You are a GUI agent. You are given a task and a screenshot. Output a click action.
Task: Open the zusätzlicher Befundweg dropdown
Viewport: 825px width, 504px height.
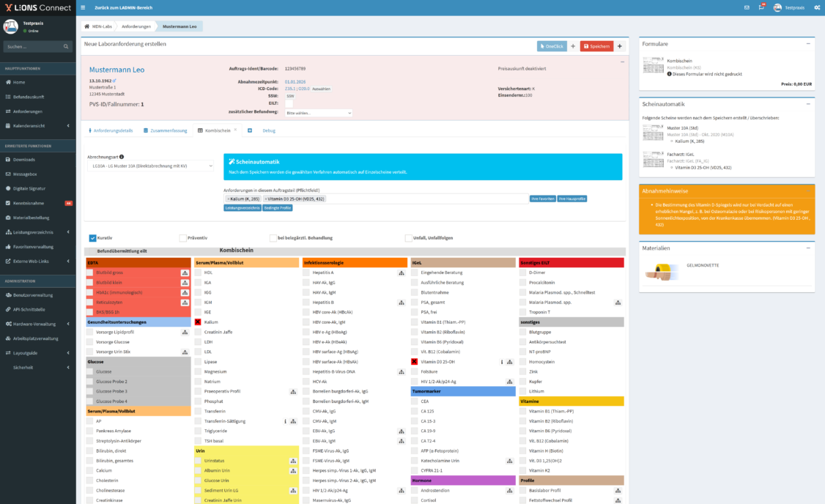click(x=319, y=114)
